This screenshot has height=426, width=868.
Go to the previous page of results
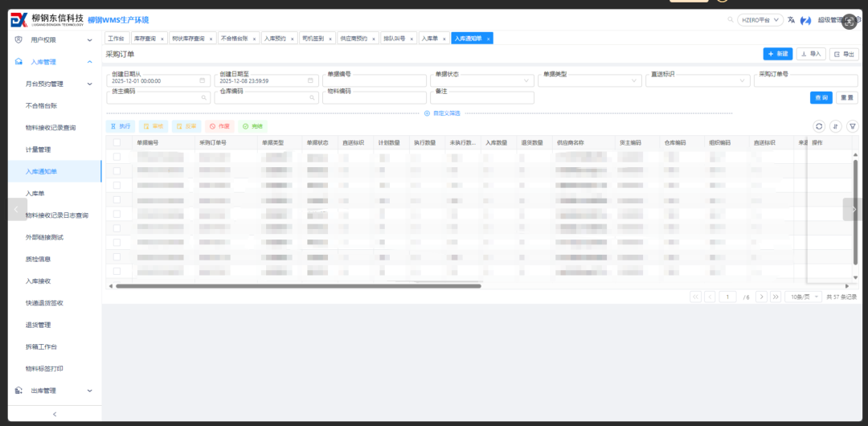[x=710, y=297]
